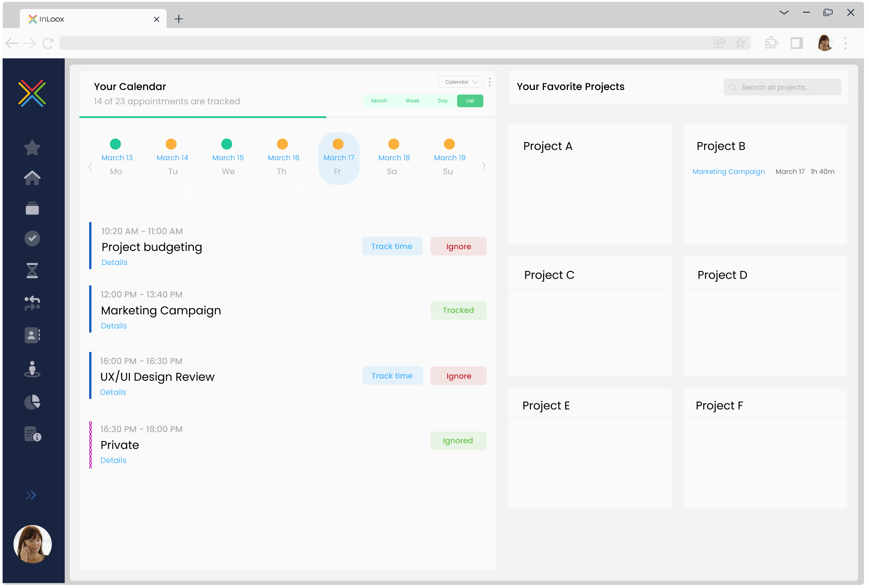Open the checkmark tasks icon in sidebar
869x588 pixels.
tap(32, 238)
